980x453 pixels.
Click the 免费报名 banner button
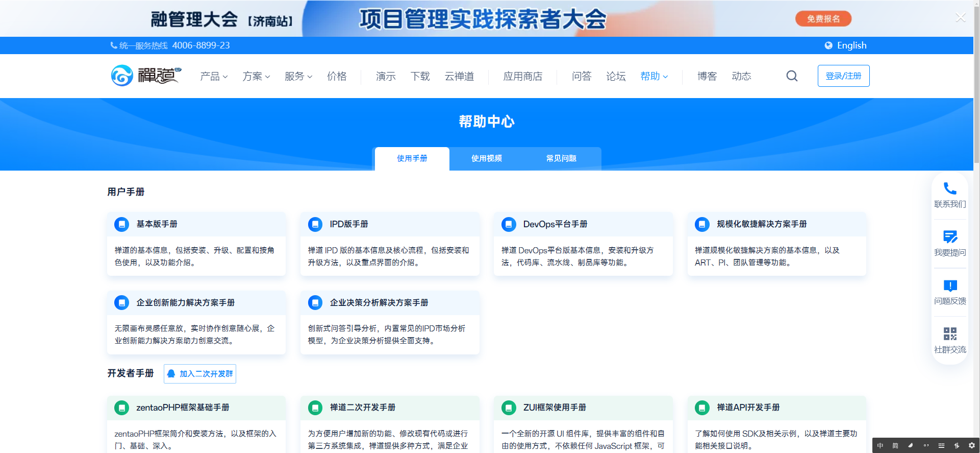(x=823, y=19)
